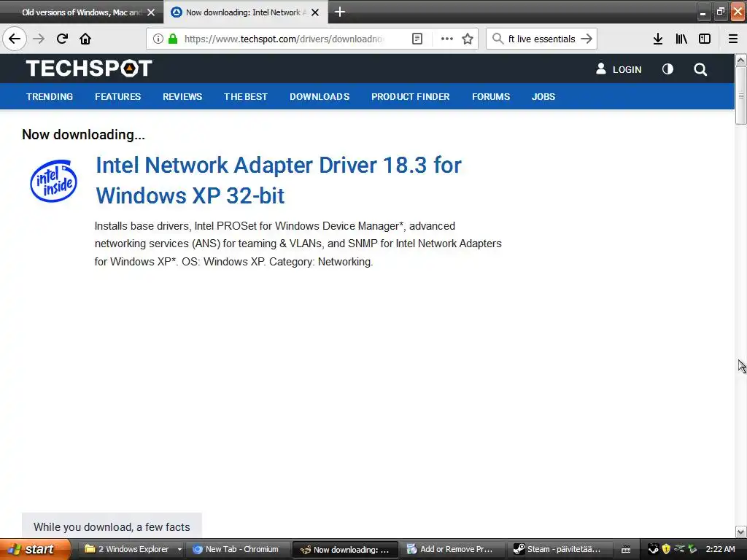Close the Now downloading tab
This screenshot has width=747, height=560.
(x=315, y=12)
